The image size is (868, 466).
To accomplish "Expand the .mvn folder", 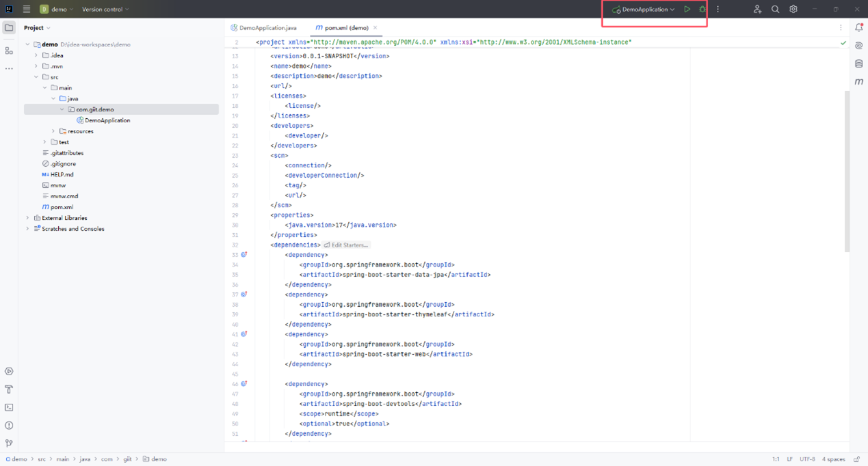I will 36,66.
